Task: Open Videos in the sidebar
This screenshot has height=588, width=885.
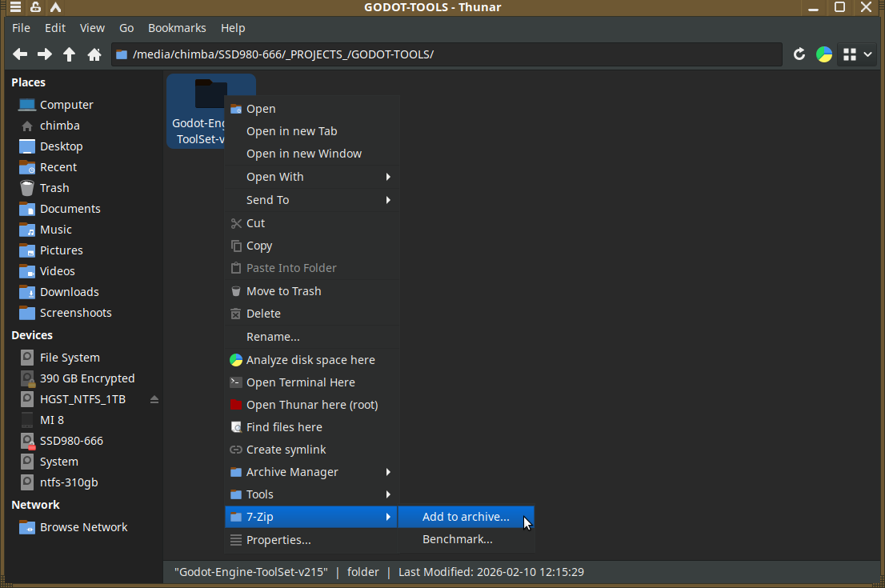Action: click(x=85, y=271)
